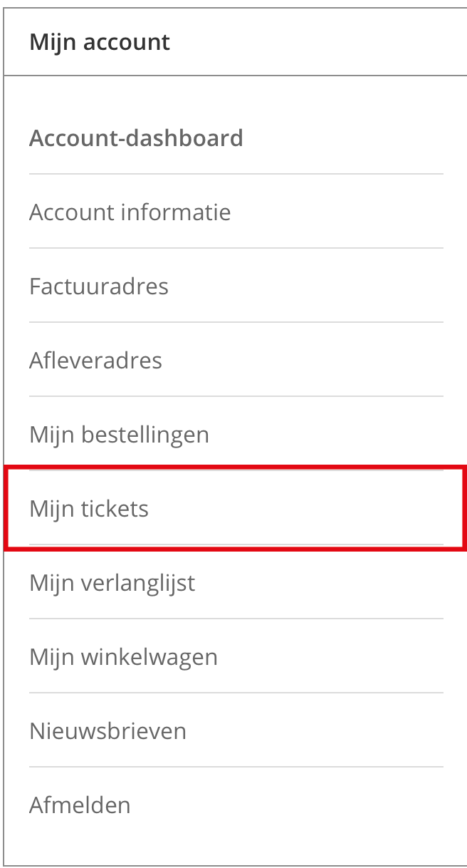The width and height of the screenshot is (467, 868).
Task: Open the highlighted Mijn tickets entry
Action: (89, 508)
